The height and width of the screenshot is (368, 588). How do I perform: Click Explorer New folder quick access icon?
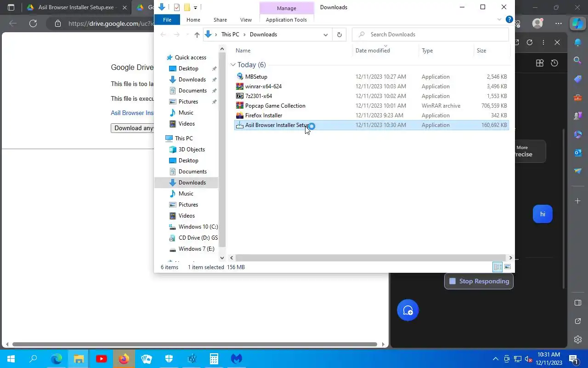187,7
